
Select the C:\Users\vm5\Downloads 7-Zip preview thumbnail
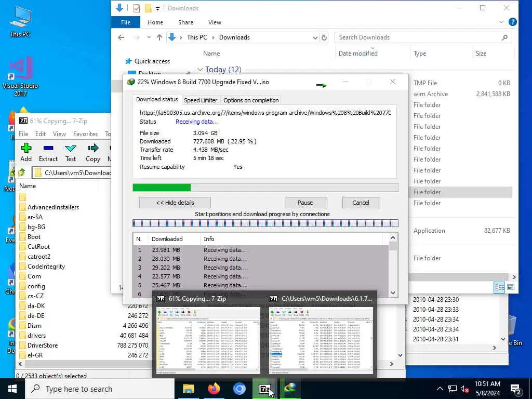click(x=321, y=334)
